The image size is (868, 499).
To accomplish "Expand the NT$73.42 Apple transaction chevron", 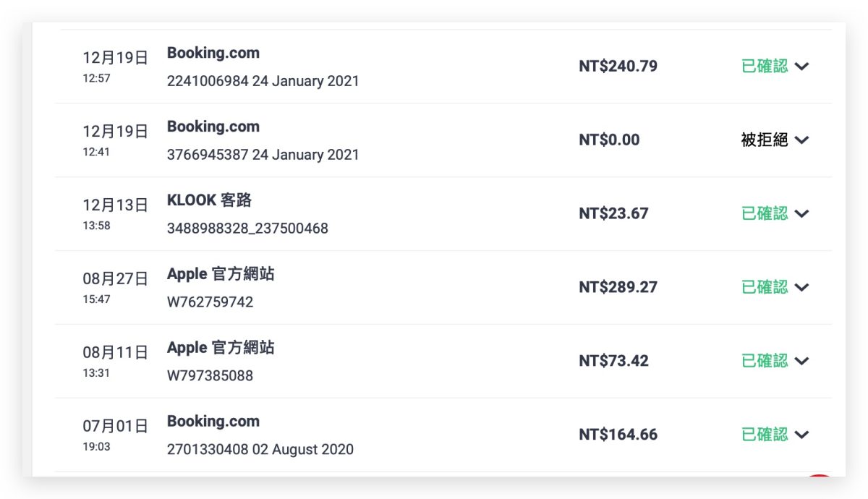I will [801, 362].
